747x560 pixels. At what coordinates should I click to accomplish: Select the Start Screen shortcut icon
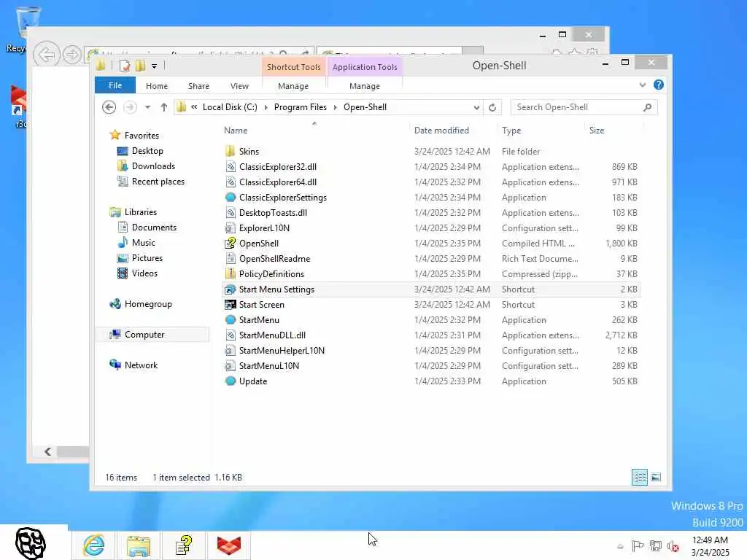point(230,304)
